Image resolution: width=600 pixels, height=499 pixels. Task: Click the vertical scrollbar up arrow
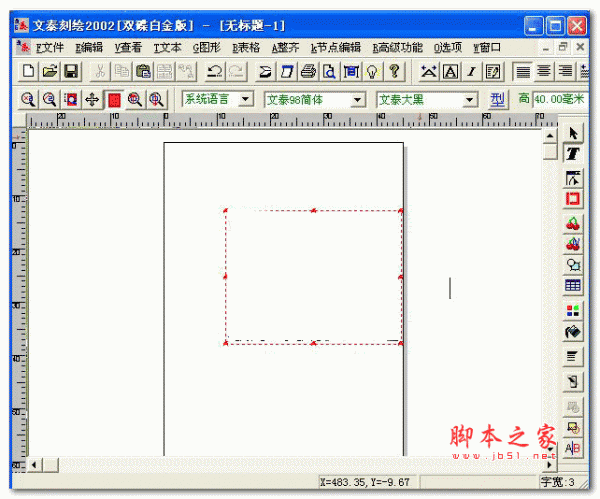coord(550,135)
